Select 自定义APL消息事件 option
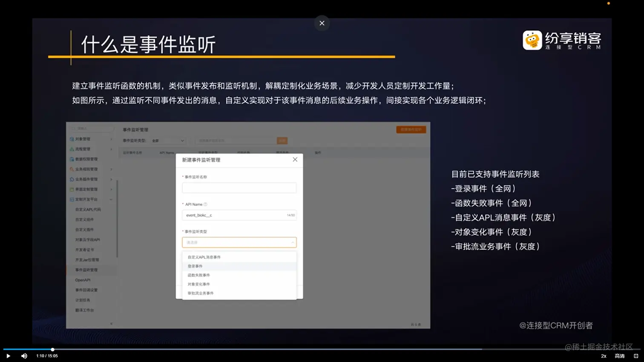 point(239,257)
